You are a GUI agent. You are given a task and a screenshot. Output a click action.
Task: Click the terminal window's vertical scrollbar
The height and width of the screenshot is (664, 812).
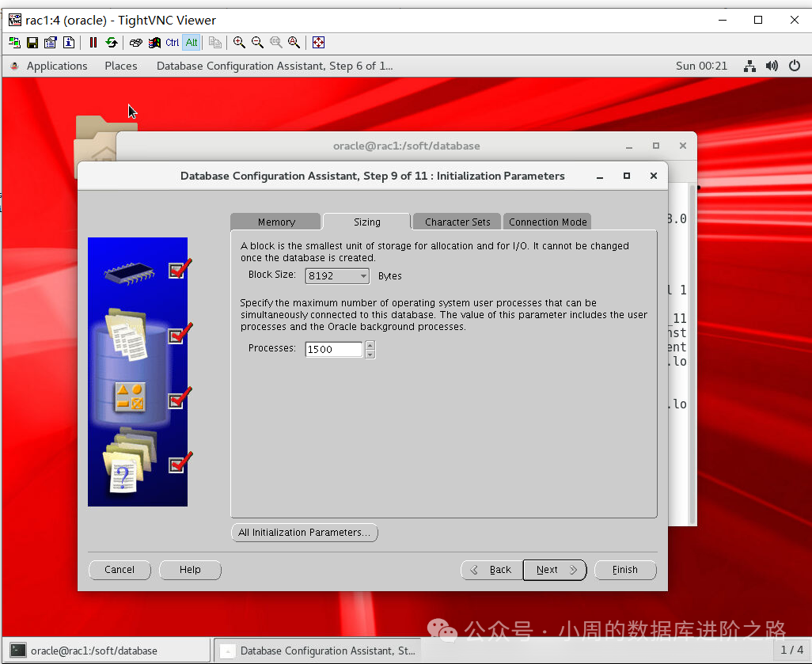(x=692, y=355)
